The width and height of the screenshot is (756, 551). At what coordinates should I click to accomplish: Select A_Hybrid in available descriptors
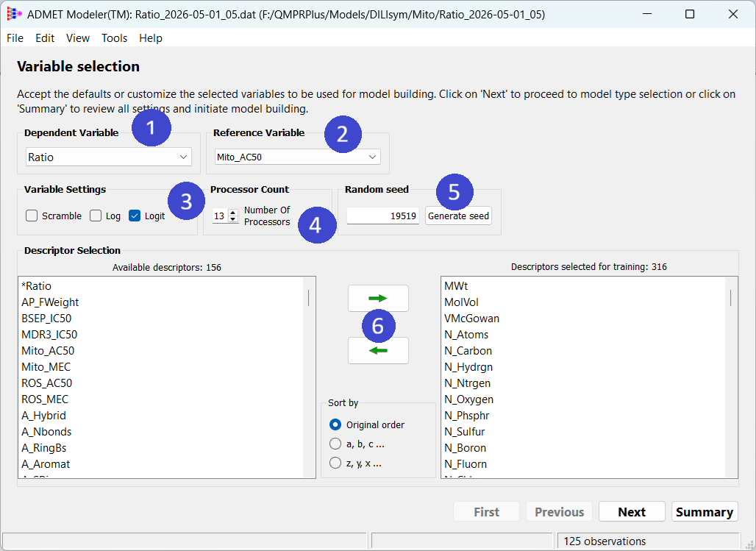[43, 416]
